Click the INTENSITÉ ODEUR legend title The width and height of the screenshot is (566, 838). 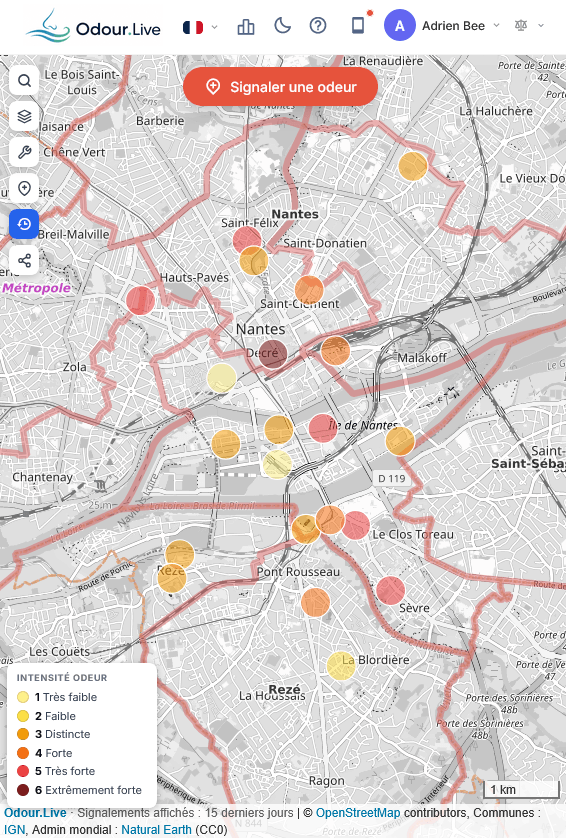(62, 678)
